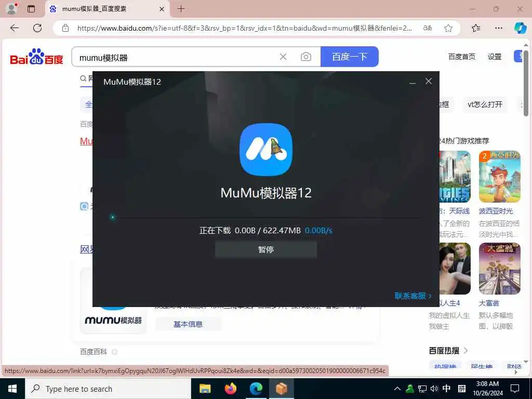
Task: Open the green user tray icon
Action: point(410,389)
